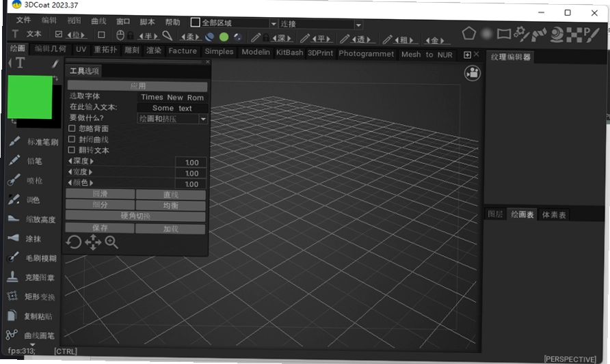The image size is (610, 364).
Task: Open the 全部区域 dropdown arrow
Action: click(x=274, y=24)
